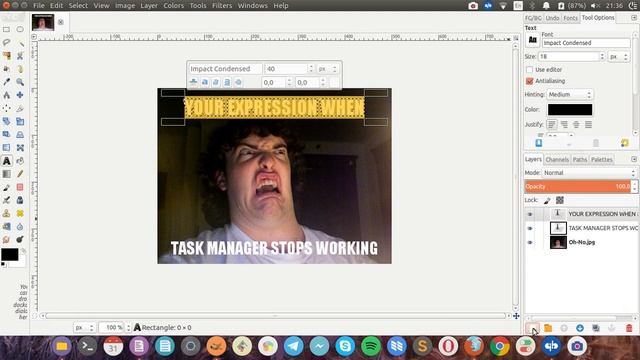The width and height of the screenshot is (640, 360).
Task: Select the Fuzzy Select wand tool
Action: (x=20, y=42)
